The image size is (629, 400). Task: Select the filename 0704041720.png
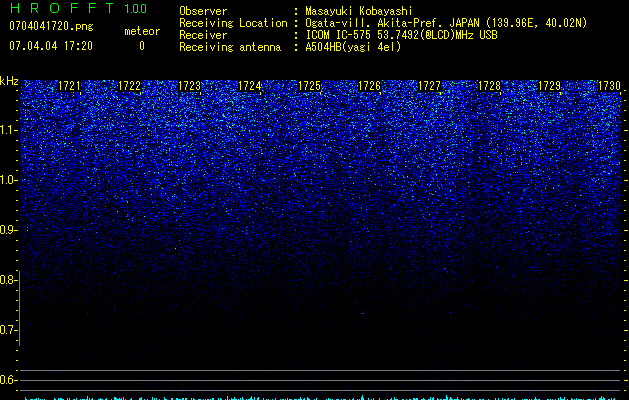[51, 26]
